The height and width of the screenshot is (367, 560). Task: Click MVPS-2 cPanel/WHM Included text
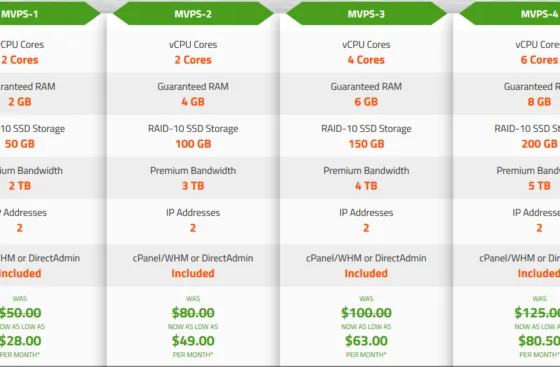pos(193,273)
